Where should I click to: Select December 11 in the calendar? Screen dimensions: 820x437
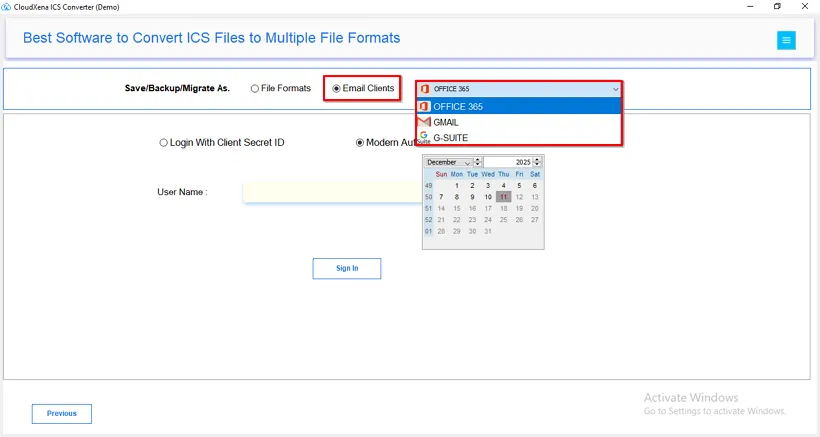[504, 197]
